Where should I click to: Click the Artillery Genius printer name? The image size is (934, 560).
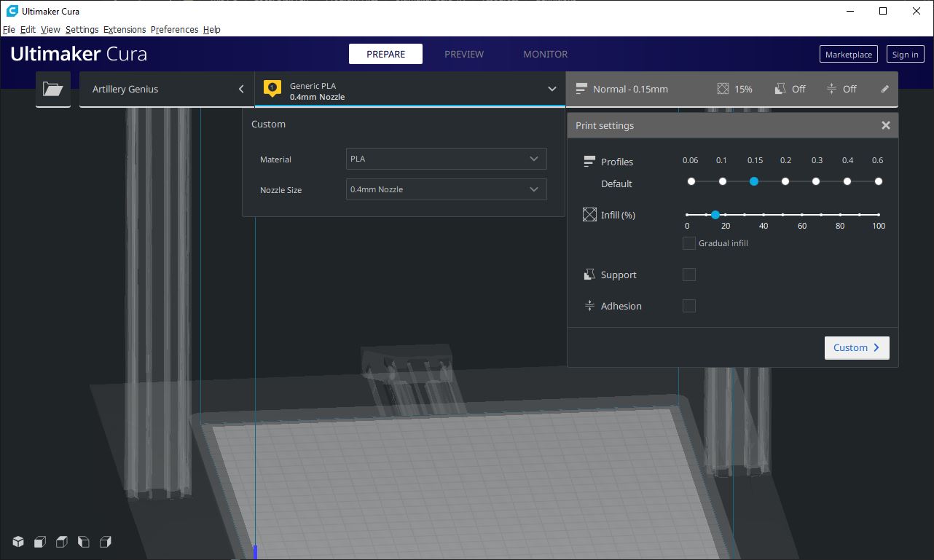(x=125, y=89)
